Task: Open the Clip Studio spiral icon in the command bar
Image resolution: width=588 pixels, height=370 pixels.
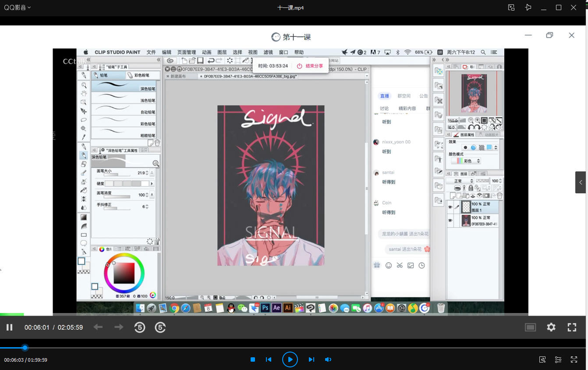Action: point(170,60)
